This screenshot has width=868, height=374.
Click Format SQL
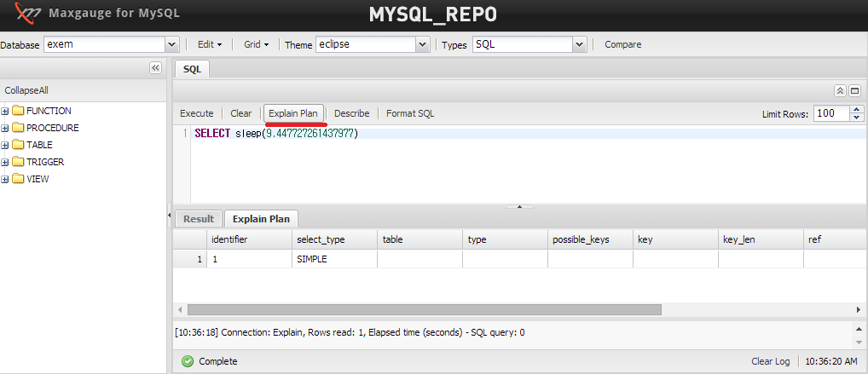(x=410, y=113)
